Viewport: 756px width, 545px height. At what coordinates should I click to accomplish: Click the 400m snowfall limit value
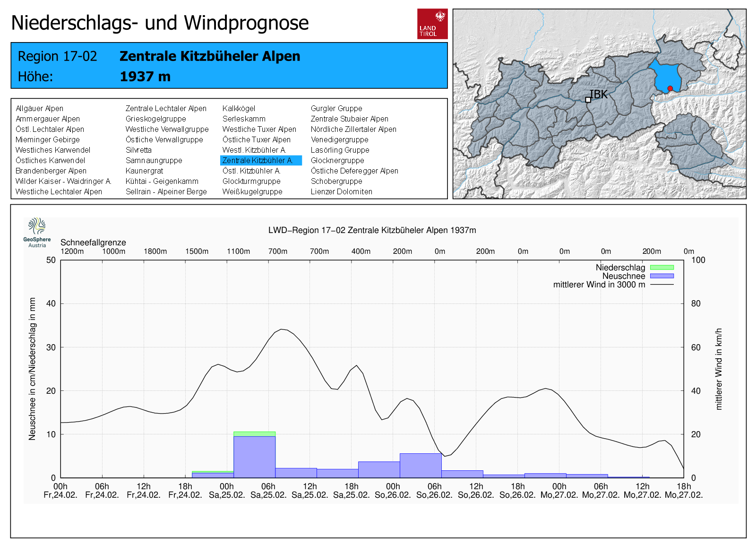point(361,251)
